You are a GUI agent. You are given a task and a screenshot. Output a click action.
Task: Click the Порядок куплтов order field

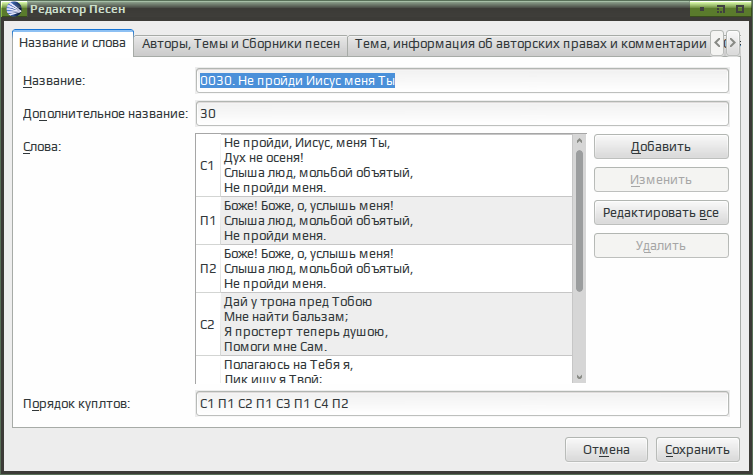[462, 403]
